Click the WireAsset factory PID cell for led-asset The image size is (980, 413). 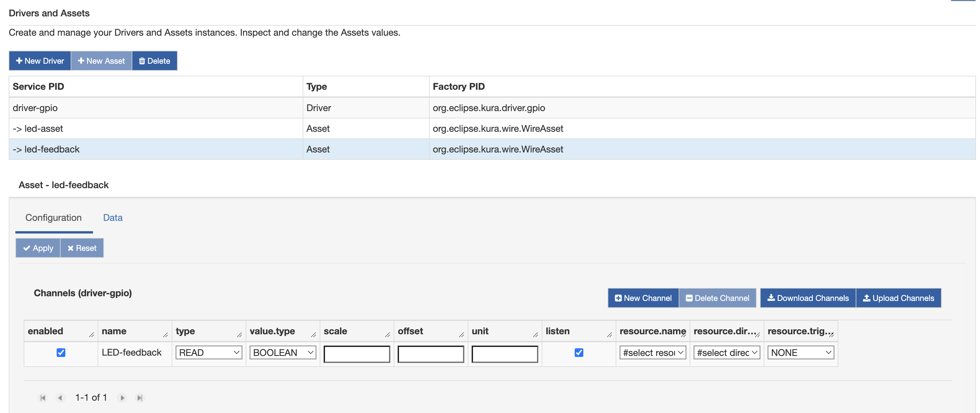click(x=702, y=129)
